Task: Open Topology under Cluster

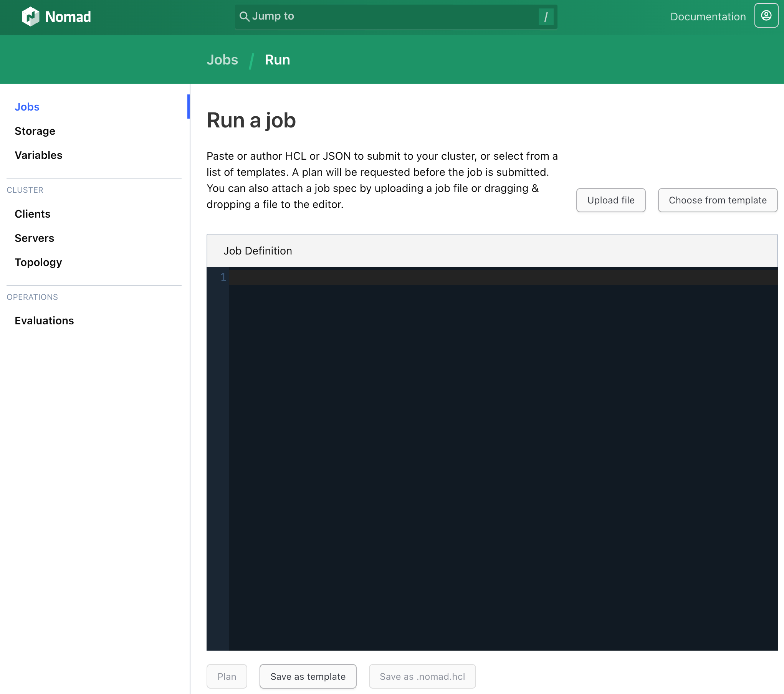Action: coord(38,262)
